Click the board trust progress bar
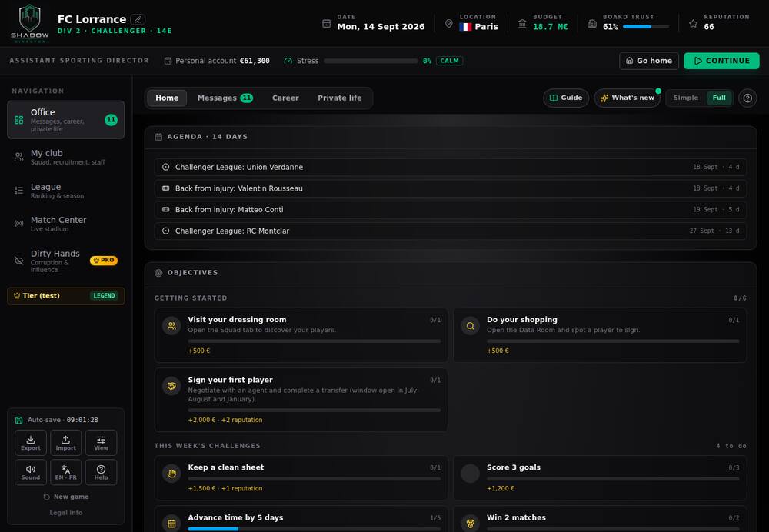Viewport: 769px width, 532px height. (646, 27)
